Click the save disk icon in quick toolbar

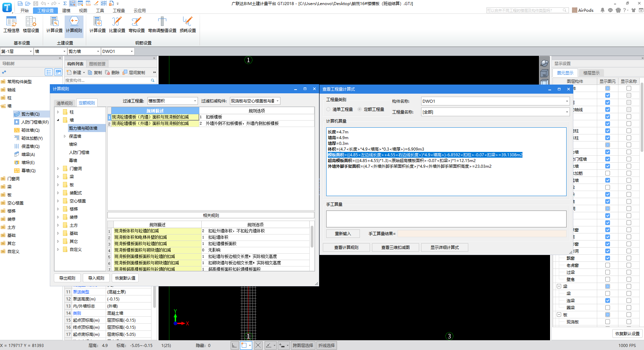coord(35,3)
